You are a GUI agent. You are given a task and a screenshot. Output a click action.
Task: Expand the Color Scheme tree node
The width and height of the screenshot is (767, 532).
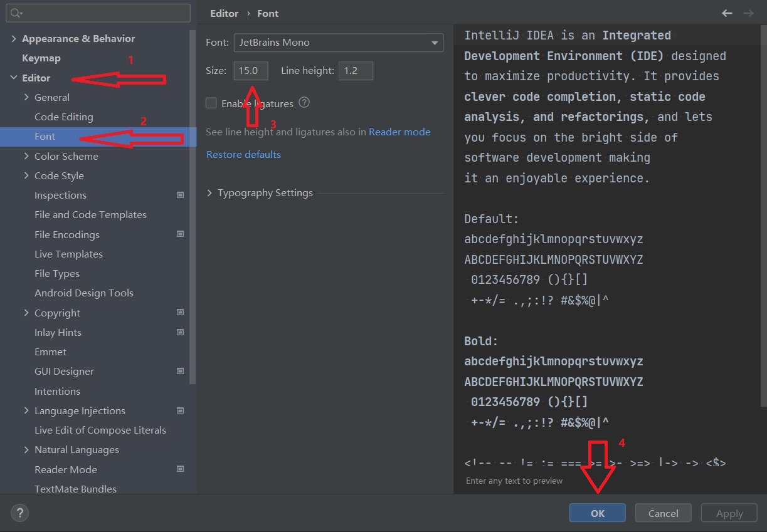pos(26,156)
